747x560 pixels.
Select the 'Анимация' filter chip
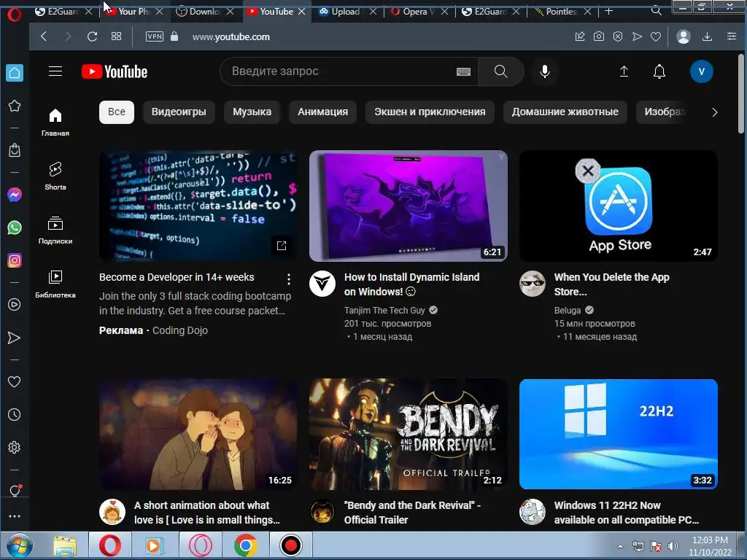coord(323,112)
